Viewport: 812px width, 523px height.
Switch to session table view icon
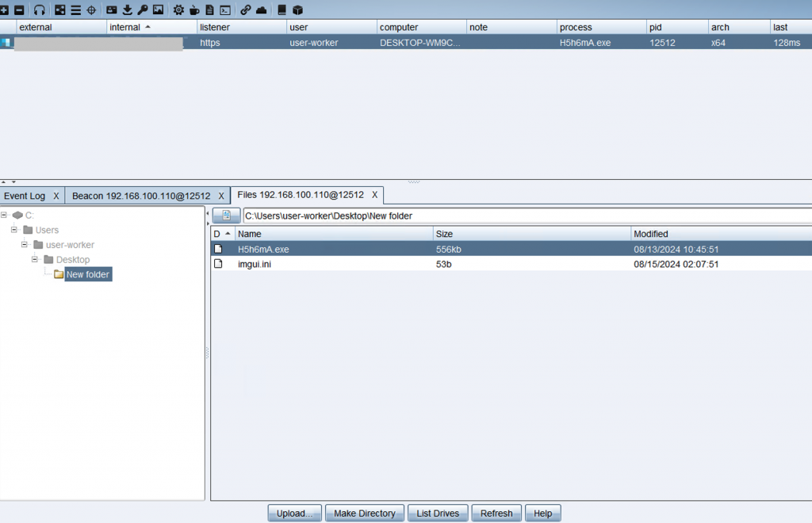(75, 10)
